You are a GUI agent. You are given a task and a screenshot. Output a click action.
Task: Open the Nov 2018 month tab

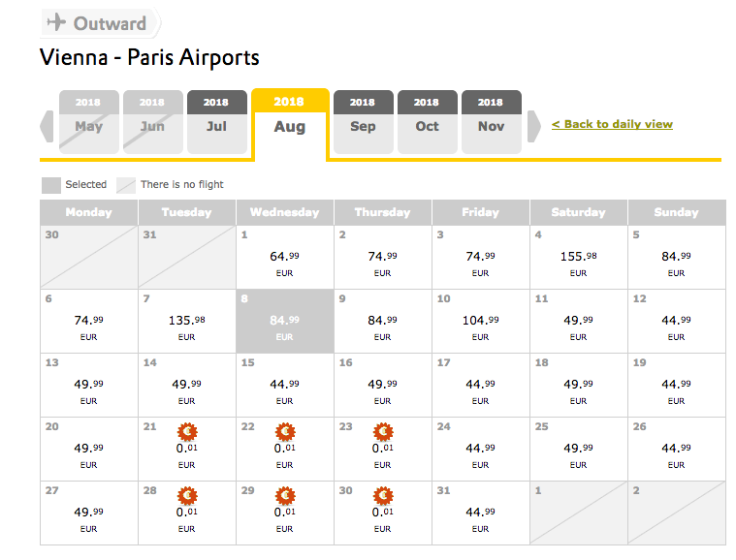(491, 121)
